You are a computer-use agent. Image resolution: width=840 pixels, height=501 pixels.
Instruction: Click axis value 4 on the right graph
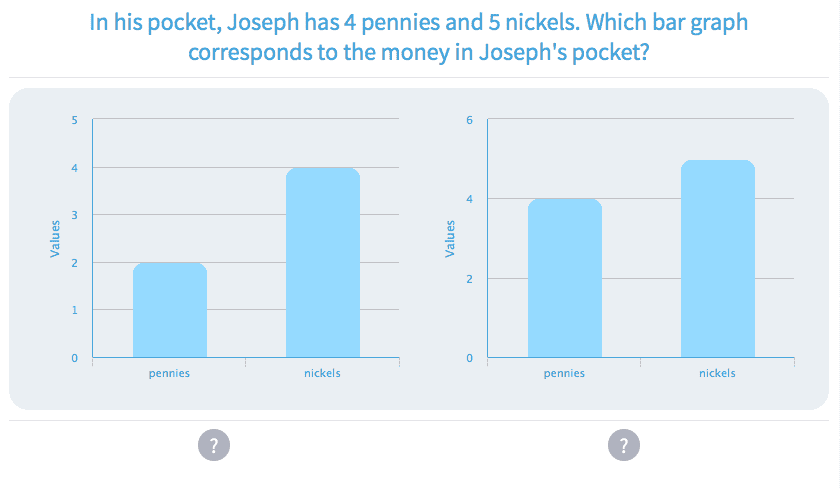click(x=469, y=199)
